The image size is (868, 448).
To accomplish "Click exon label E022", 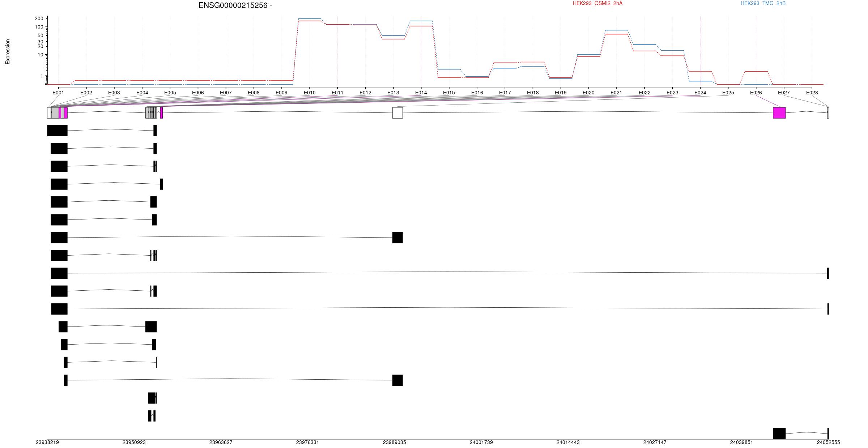I will pyautogui.click(x=644, y=93).
